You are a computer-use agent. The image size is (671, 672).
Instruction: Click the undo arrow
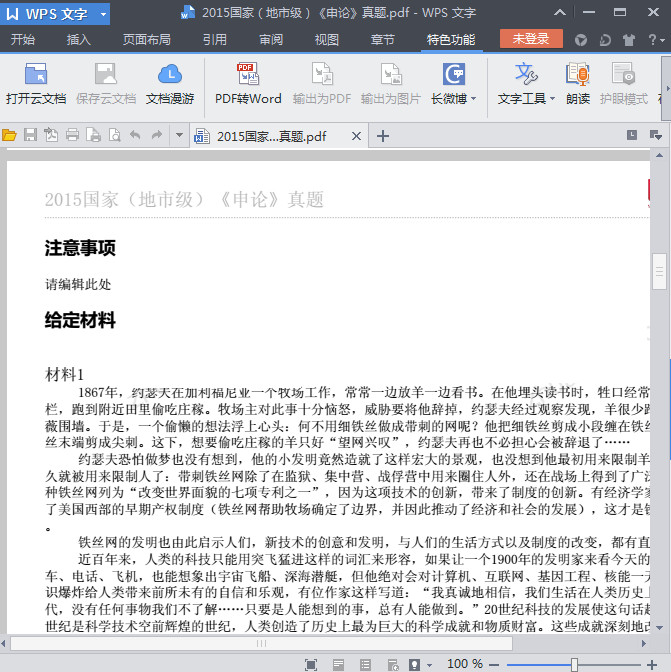click(x=135, y=136)
